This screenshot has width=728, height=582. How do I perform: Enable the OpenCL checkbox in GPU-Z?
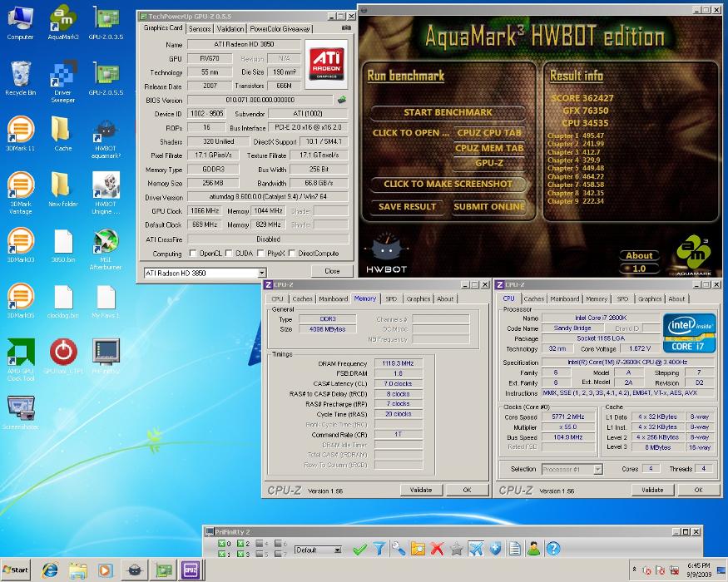point(193,254)
